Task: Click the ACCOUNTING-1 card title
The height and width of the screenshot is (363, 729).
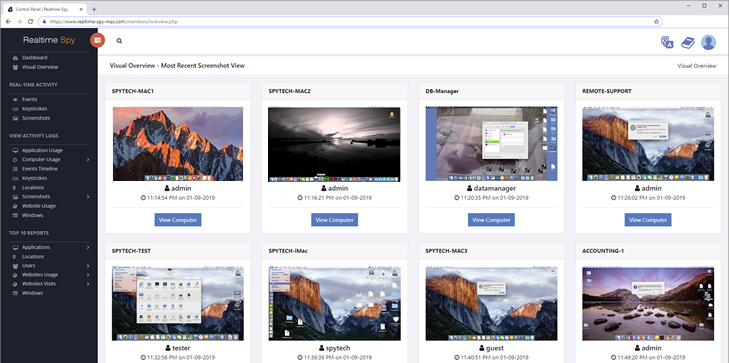Action: (x=603, y=251)
